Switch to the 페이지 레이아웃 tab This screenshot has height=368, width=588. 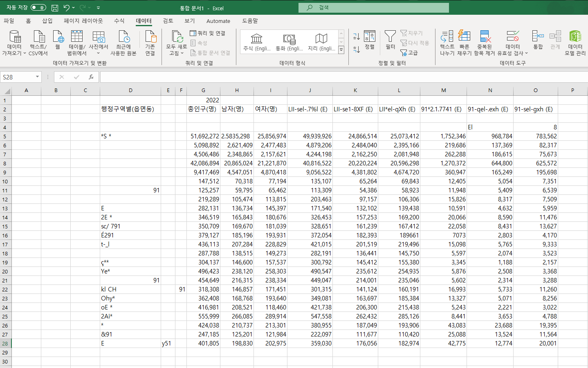point(83,21)
